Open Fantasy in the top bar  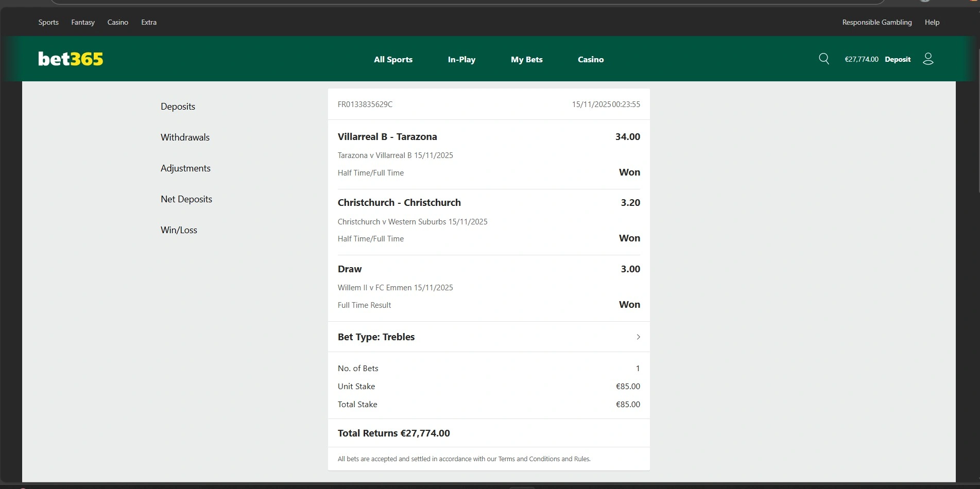pos(83,22)
